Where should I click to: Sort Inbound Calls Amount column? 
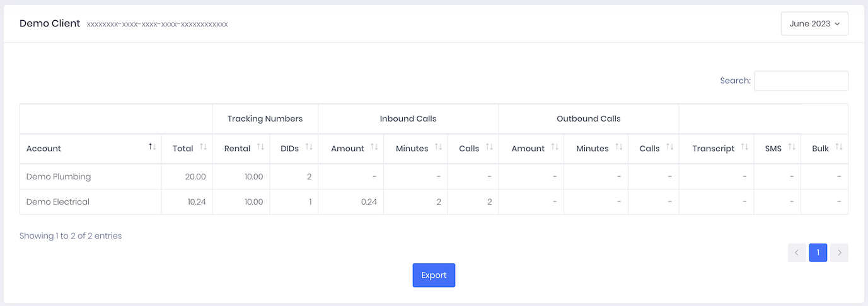point(374,147)
